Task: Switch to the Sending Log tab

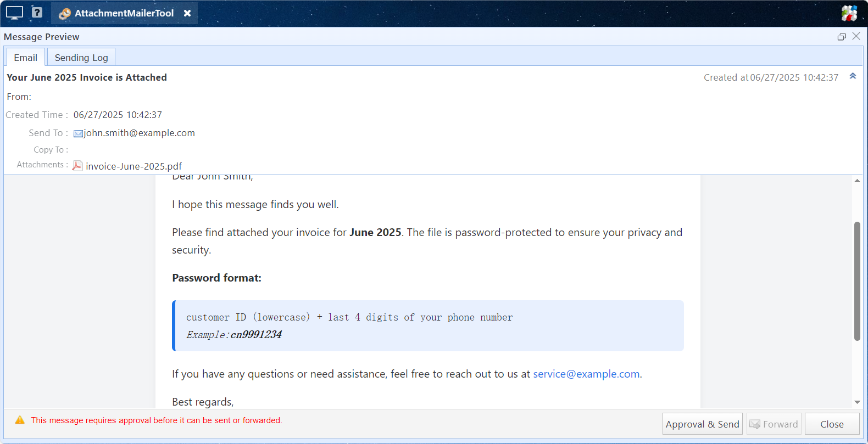Action: pyautogui.click(x=81, y=58)
